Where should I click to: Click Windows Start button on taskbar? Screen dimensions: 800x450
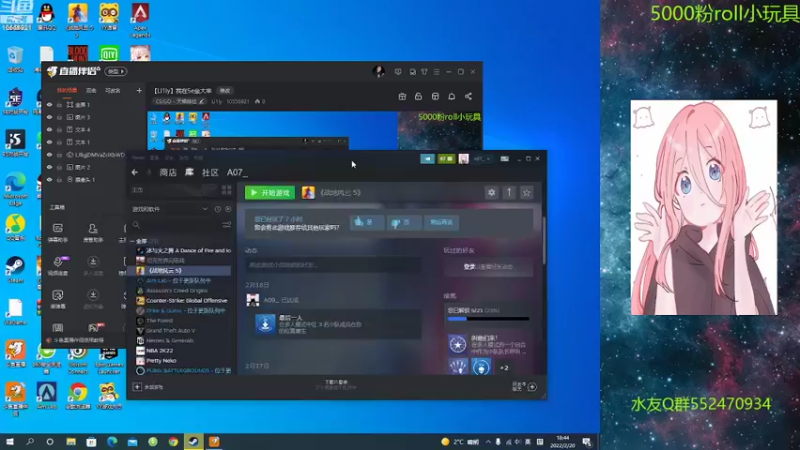[x=10, y=442]
